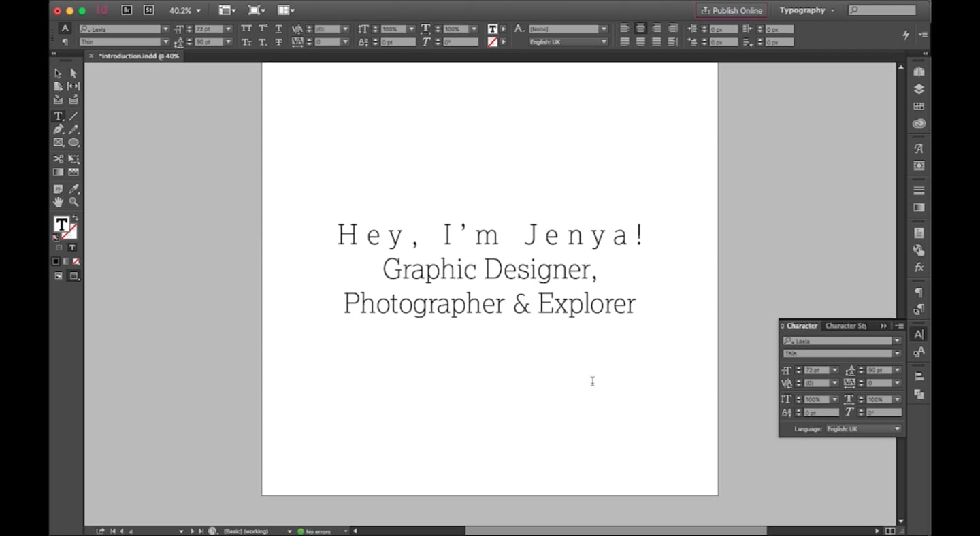This screenshot has width=980, height=536.
Task: Select the Pen tool
Action: [58, 129]
